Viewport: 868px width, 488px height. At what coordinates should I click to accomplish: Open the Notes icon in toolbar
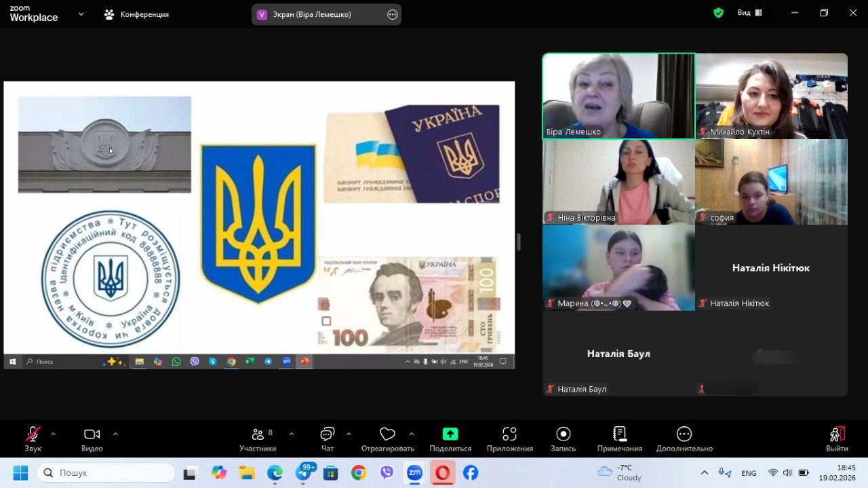[x=619, y=434]
